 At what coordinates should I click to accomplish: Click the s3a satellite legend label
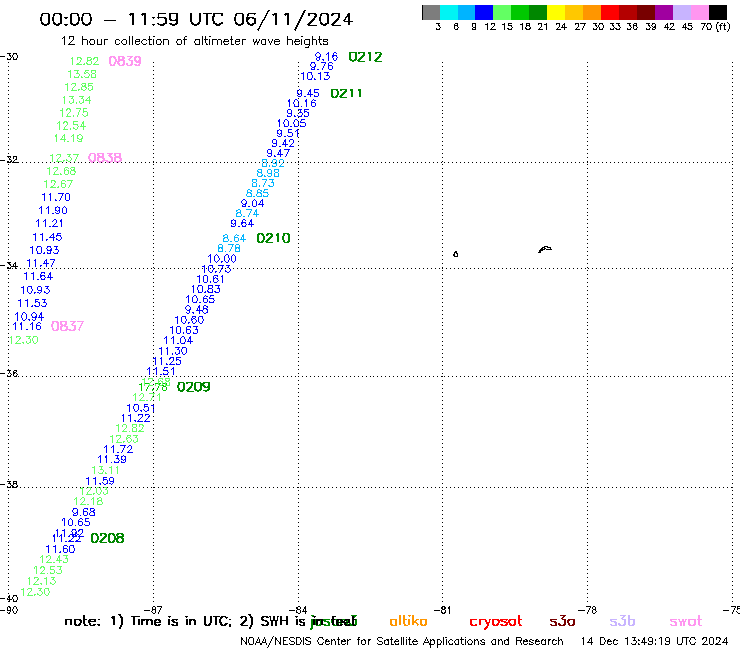pyautogui.click(x=562, y=621)
